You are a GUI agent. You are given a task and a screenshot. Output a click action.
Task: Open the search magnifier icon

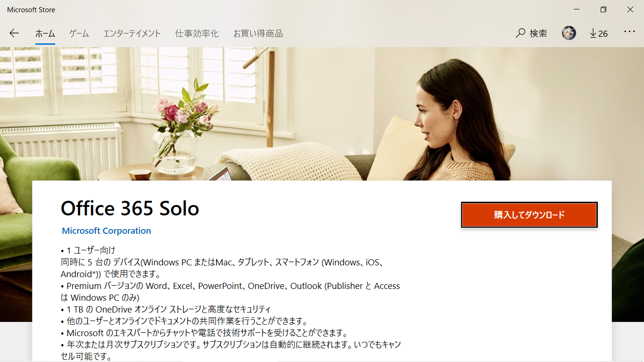click(x=520, y=33)
